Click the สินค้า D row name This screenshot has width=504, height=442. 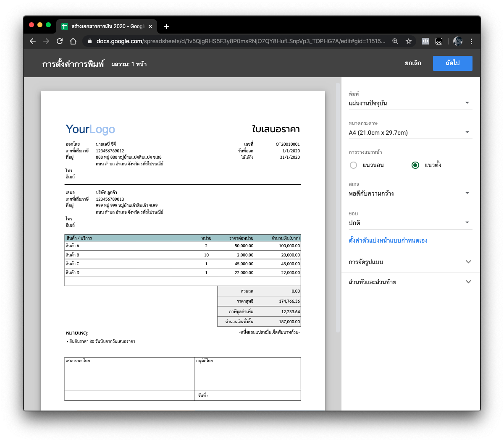tap(72, 272)
